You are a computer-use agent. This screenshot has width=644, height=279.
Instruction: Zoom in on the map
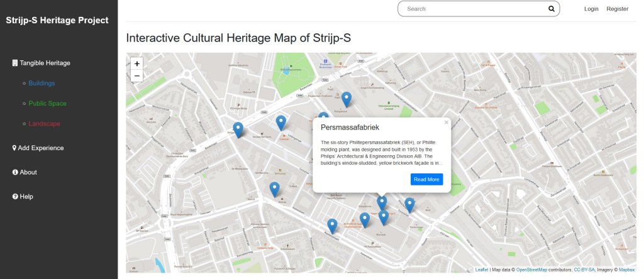pyautogui.click(x=137, y=63)
